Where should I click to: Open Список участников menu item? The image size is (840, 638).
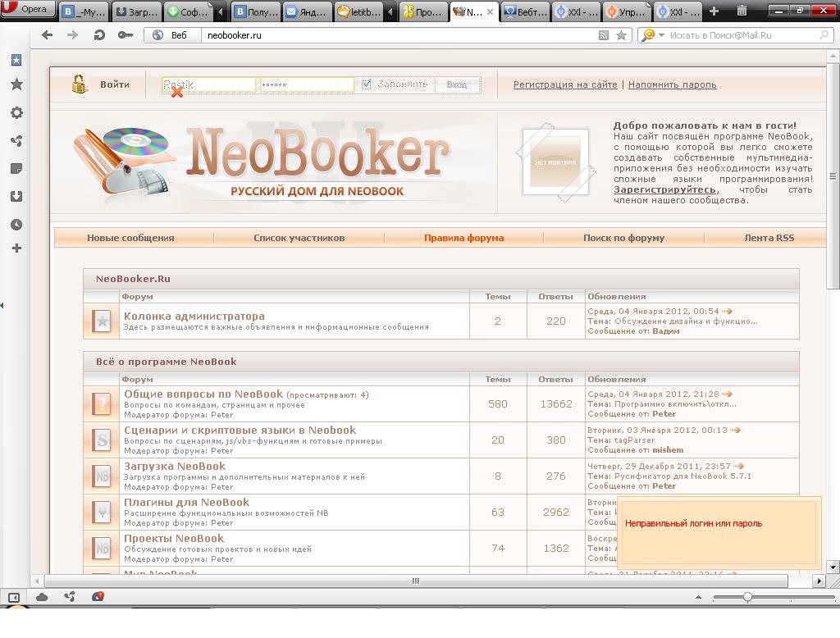coord(299,238)
